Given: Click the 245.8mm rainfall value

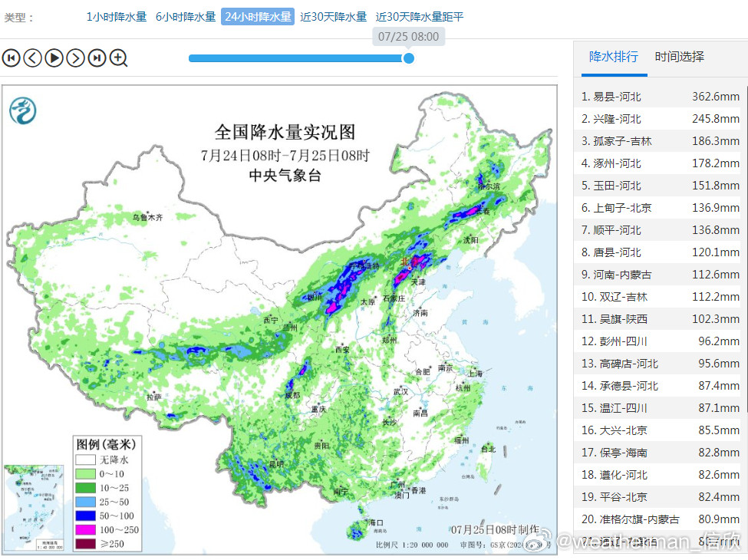Looking at the screenshot, I should click(x=716, y=119).
